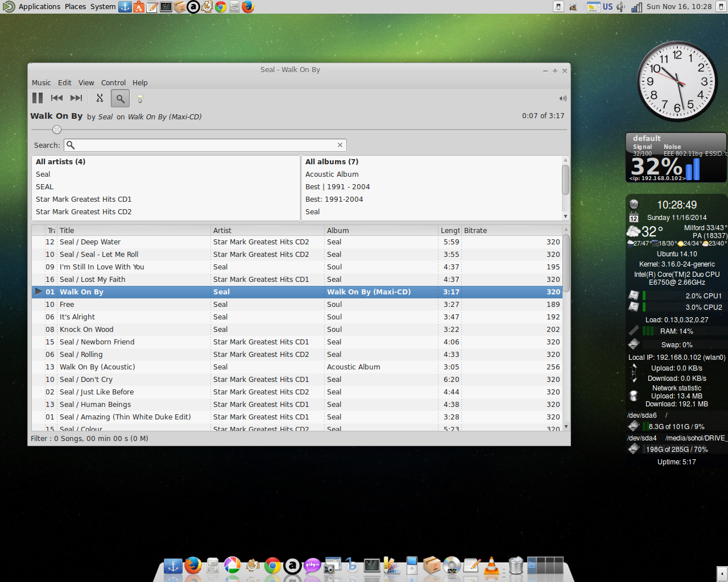
Task: Select album Best | 1991 - 2004
Action: [x=432, y=187]
